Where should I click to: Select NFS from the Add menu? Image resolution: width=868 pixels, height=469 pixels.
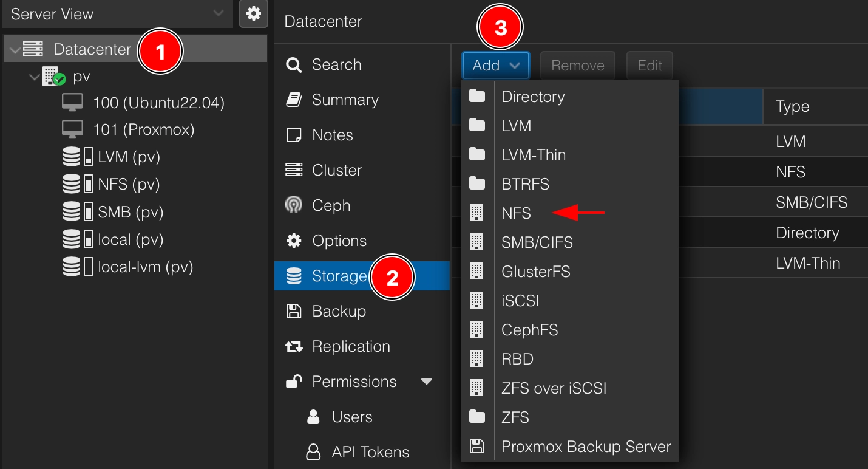click(x=517, y=213)
